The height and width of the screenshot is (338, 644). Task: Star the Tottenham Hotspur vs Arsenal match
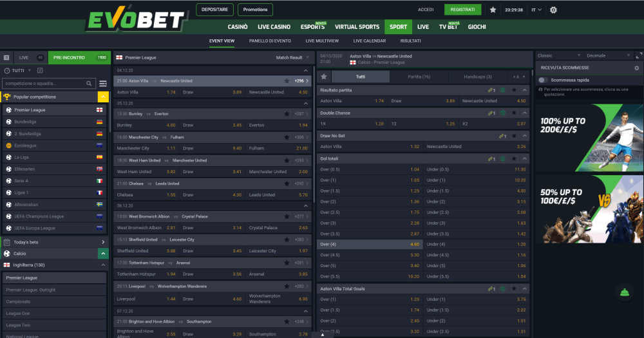pos(287,263)
